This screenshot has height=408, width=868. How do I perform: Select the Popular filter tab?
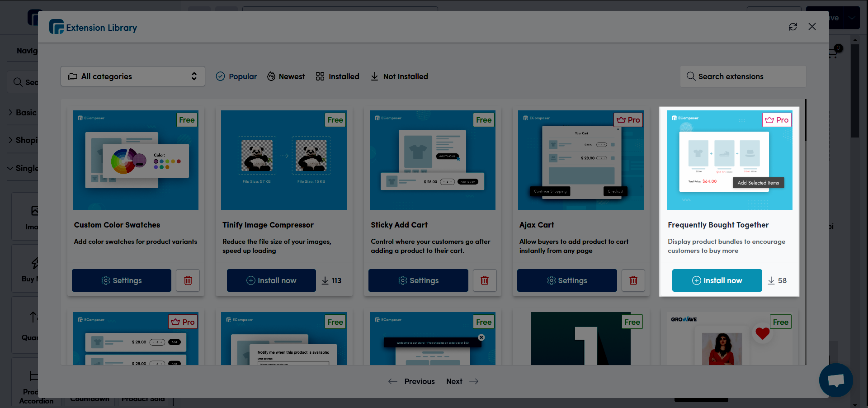pyautogui.click(x=236, y=76)
